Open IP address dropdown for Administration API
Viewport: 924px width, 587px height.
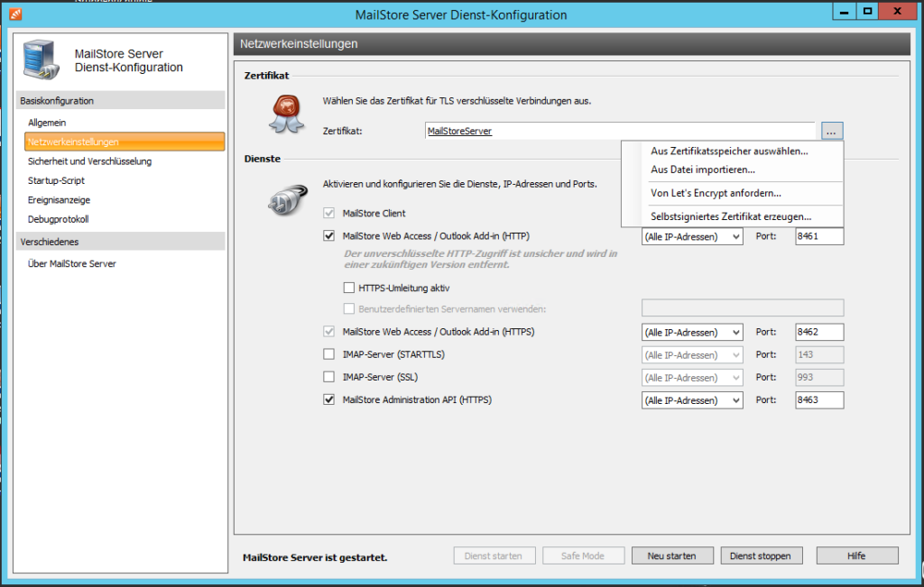tap(691, 400)
